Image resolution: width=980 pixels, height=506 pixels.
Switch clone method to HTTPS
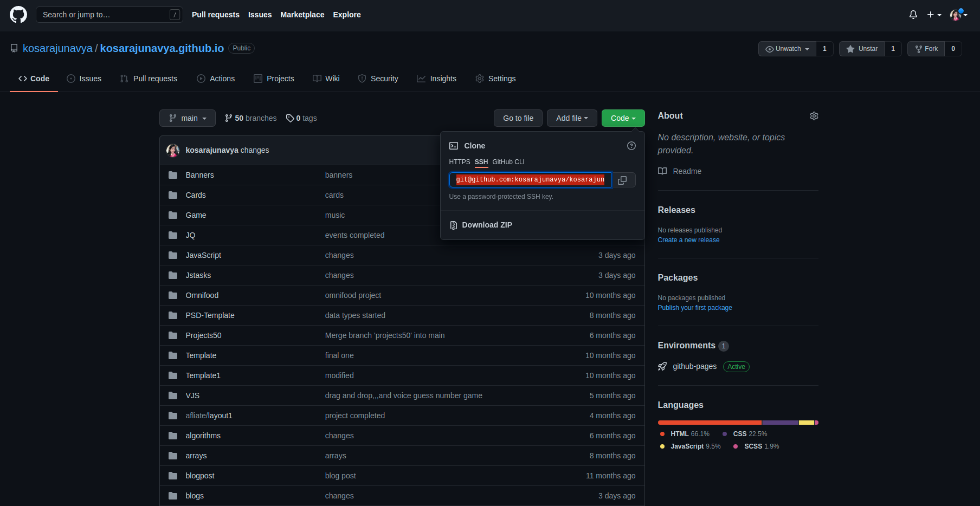point(459,161)
